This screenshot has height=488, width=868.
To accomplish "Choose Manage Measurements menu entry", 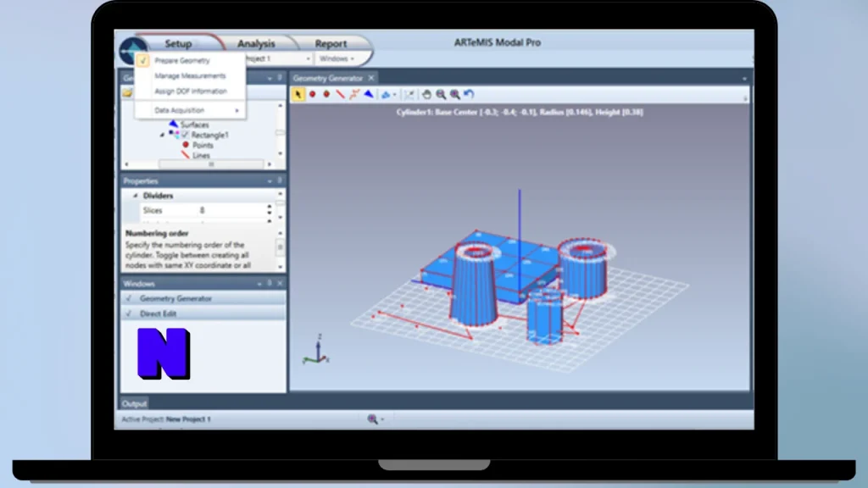I will click(191, 75).
